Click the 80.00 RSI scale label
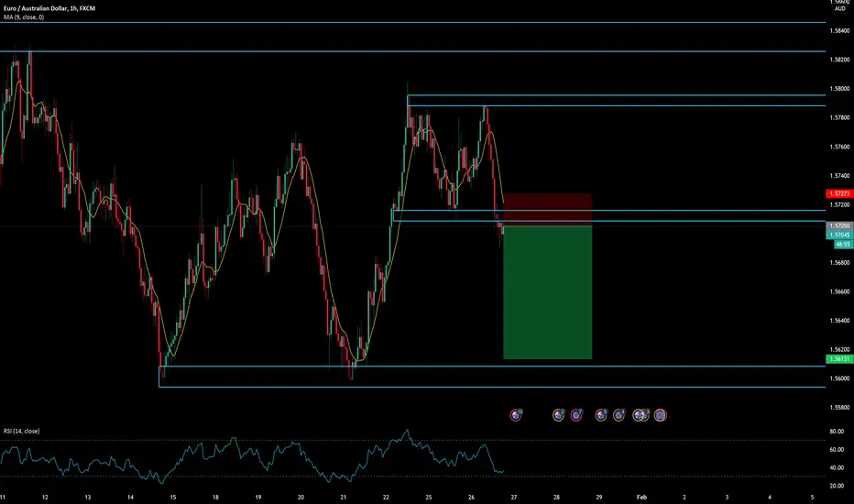Image resolution: width=854 pixels, height=504 pixels. click(837, 432)
